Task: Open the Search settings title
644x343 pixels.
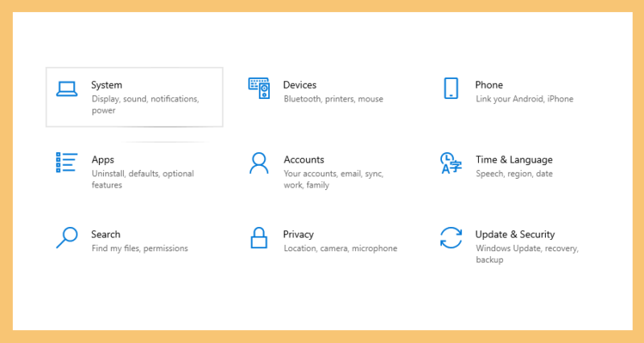Action: point(105,234)
